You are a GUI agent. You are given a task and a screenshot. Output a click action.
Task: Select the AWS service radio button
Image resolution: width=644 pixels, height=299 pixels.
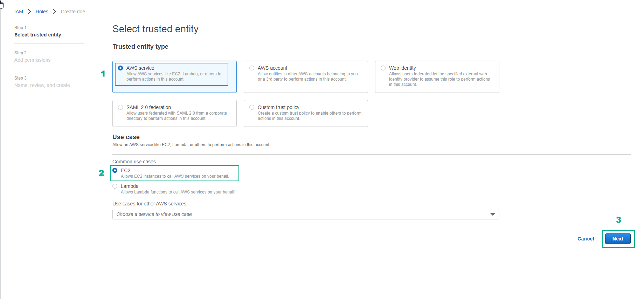coord(120,68)
